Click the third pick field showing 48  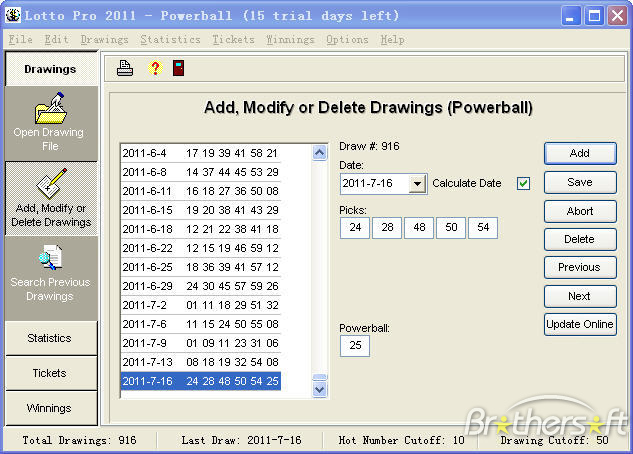coord(419,228)
